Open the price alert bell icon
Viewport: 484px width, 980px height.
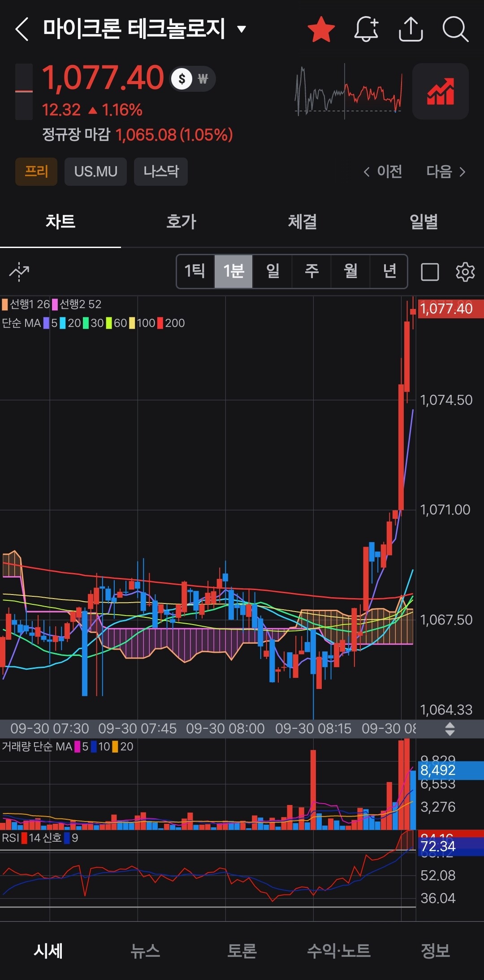tap(366, 30)
